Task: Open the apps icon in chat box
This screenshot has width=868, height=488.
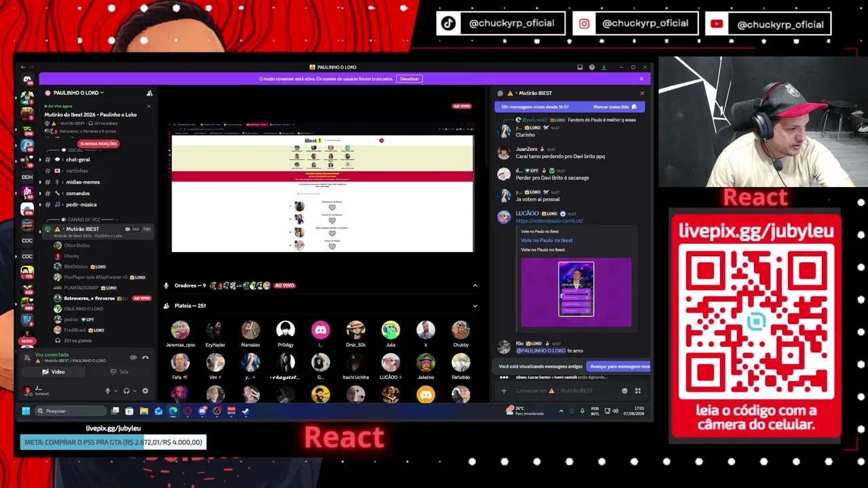Action: pyautogui.click(x=637, y=390)
